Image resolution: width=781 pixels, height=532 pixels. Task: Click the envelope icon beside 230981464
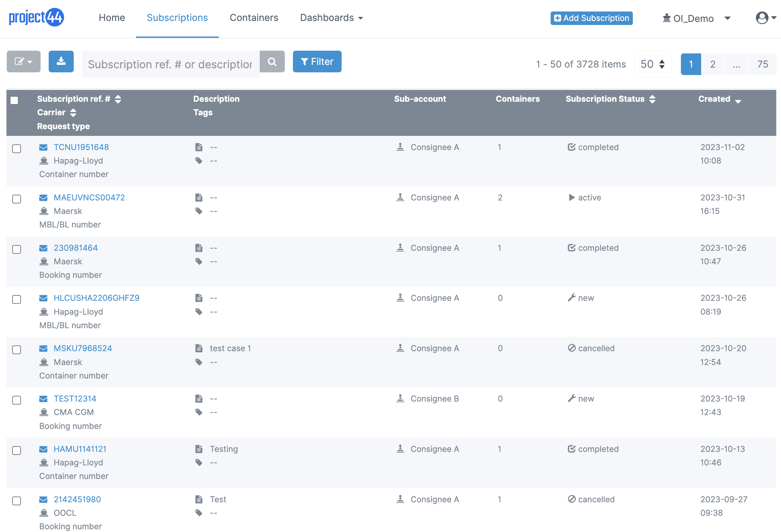click(43, 248)
